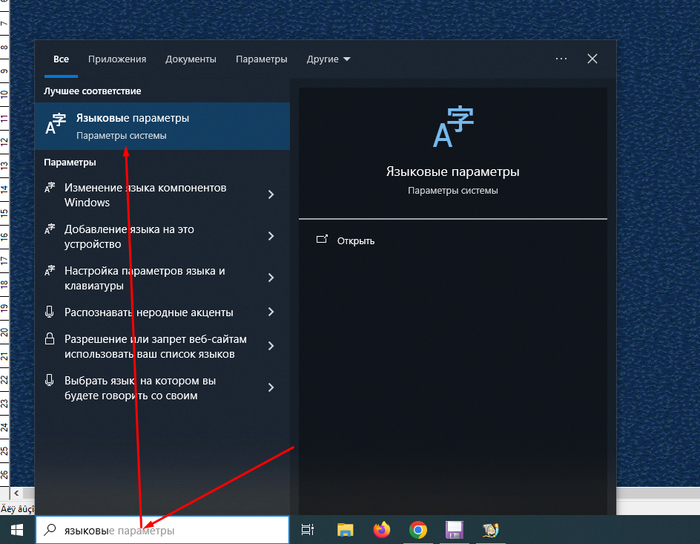Select 'Разрешение или запрет веб-сайтам' result
This screenshot has height=544, width=700.
[x=162, y=346]
